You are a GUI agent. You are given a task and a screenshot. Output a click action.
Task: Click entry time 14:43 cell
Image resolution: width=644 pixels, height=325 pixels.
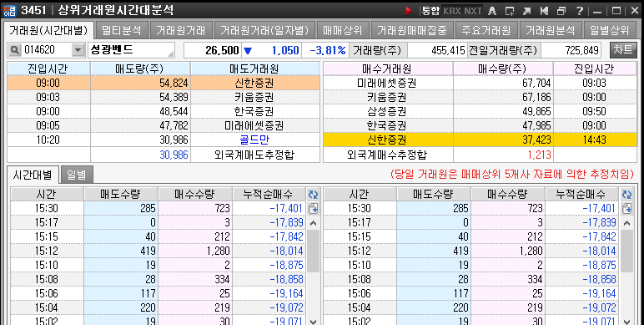tap(594, 140)
